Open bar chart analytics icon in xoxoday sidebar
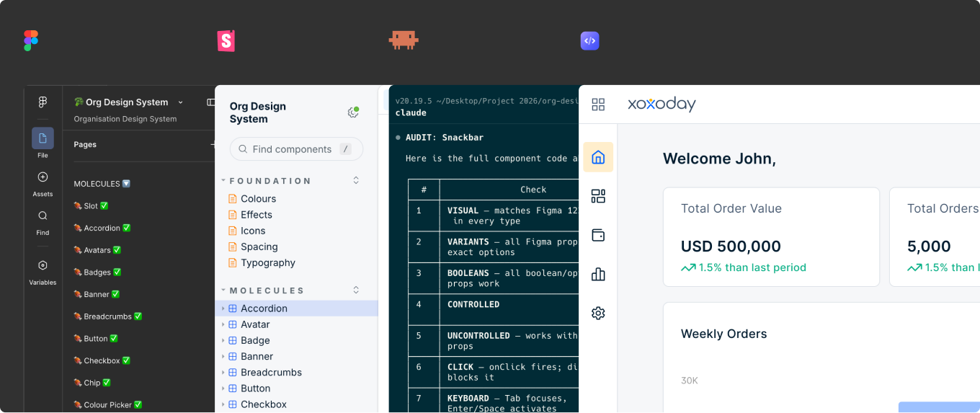980x413 pixels. click(x=598, y=274)
